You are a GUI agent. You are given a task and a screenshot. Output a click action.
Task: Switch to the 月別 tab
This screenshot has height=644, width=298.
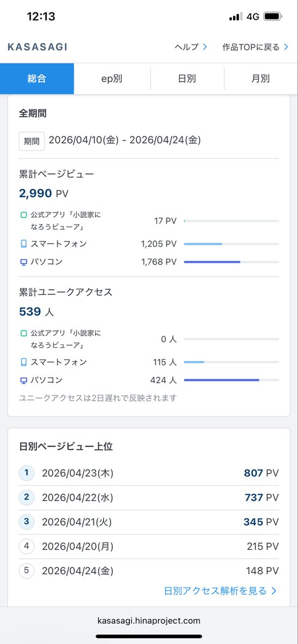click(x=261, y=79)
